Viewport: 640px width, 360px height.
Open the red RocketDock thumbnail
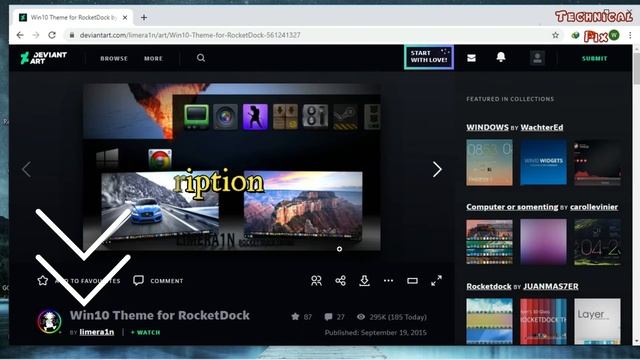pos(543,321)
